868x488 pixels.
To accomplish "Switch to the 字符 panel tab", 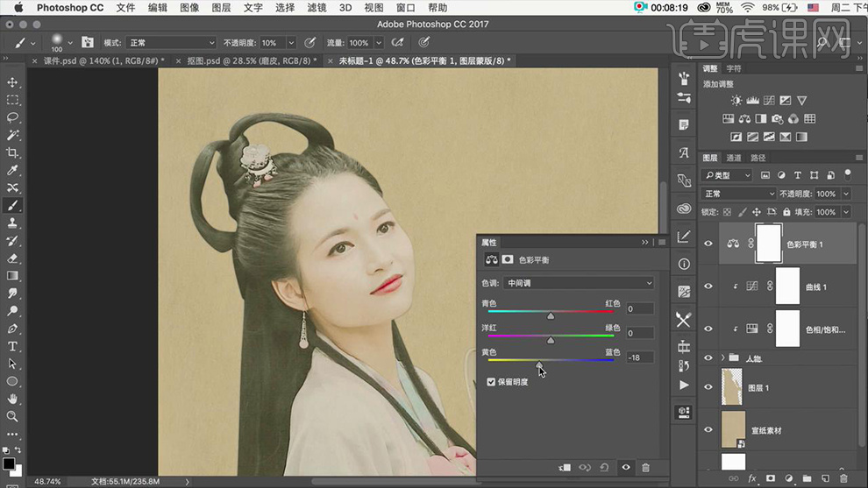I will coord(734,68).
